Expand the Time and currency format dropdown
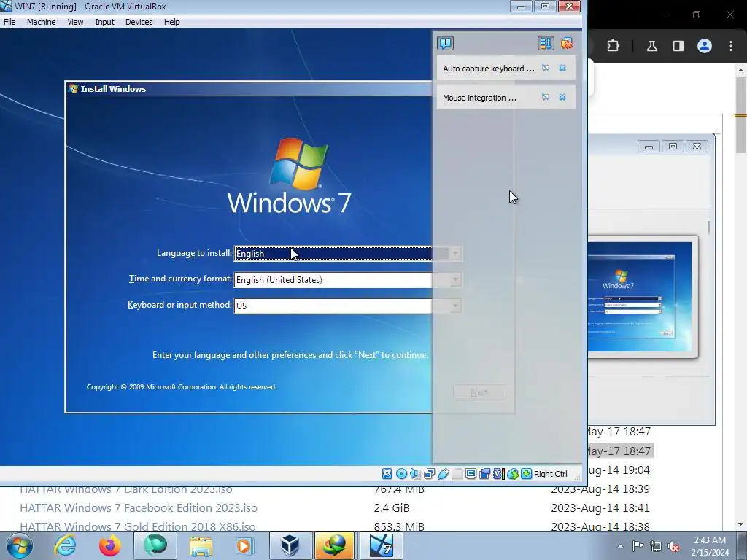This screenshot has width=747, height=560. [455, 279]
